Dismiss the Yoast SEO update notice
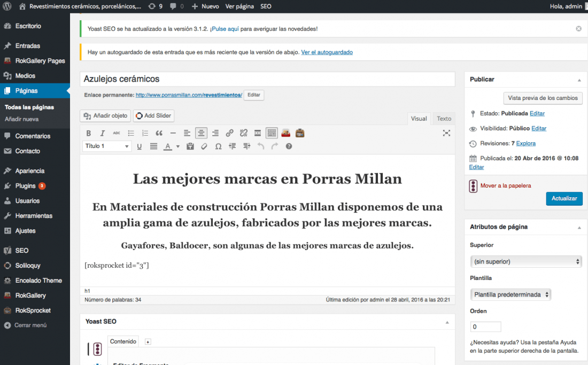Viewport: 588px width, 365px height. tap(578, 29)
